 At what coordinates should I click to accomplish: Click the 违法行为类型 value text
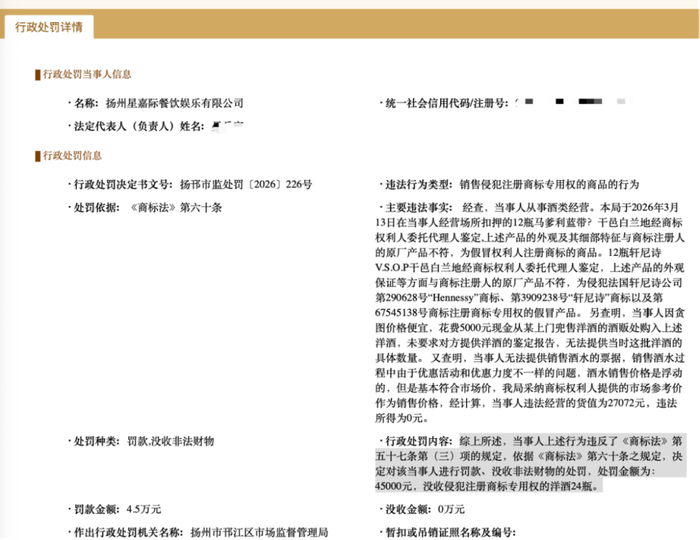click(550, 184)
